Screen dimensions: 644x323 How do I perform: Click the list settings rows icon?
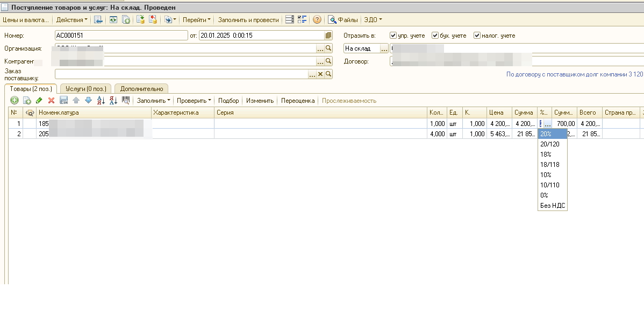(290, 20)
